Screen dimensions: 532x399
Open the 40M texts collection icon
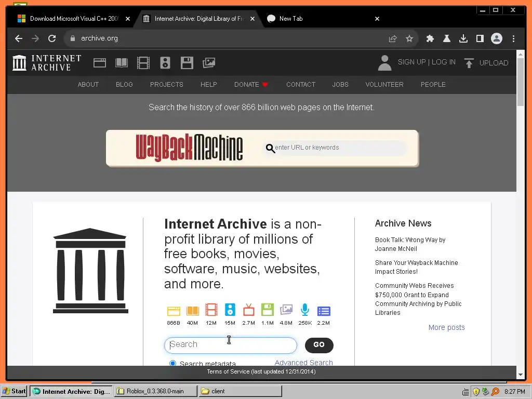pos(192,311)
